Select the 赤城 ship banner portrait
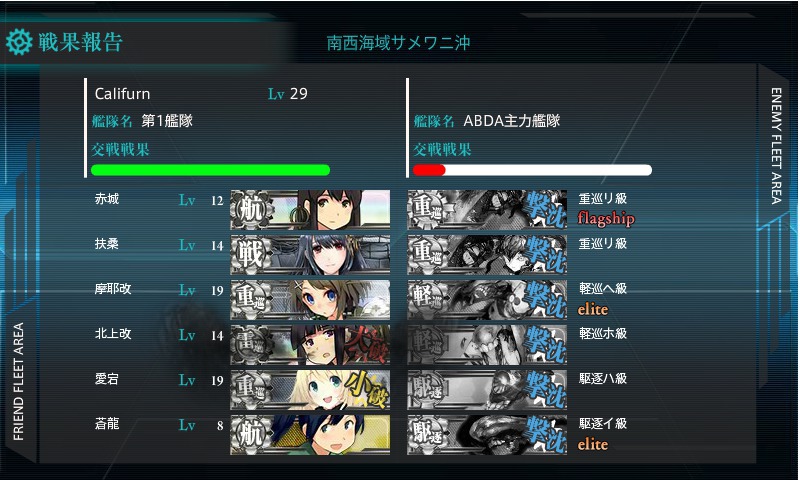The height and width of the screenshot is (480, 800). pos(310,210)
